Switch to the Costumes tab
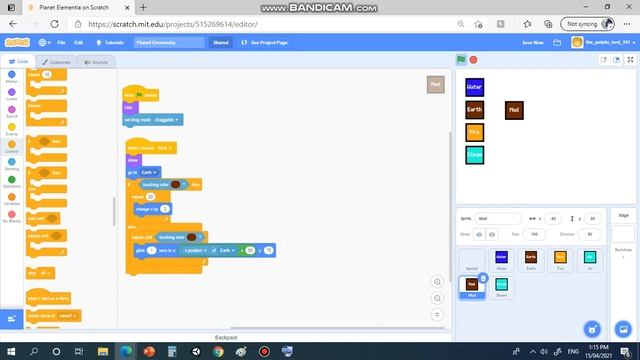 tap(56, 62)
